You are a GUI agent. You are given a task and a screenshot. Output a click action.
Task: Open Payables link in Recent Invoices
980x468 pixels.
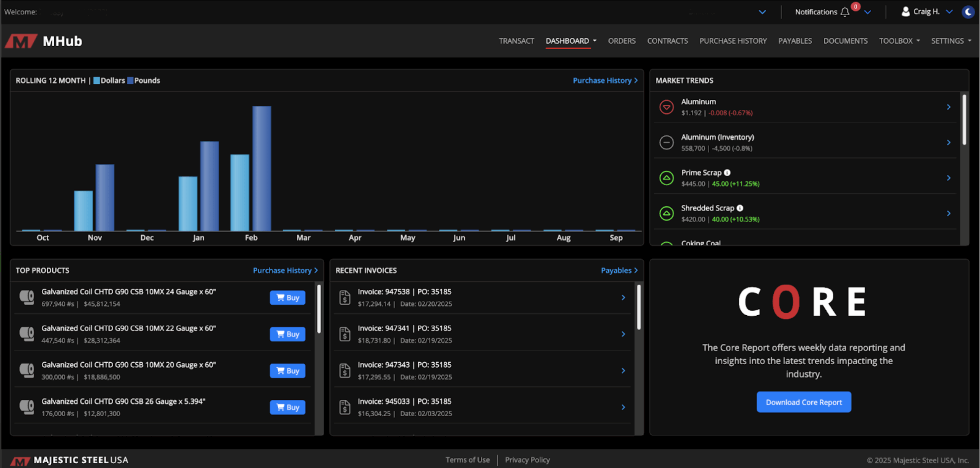point(619,271)
